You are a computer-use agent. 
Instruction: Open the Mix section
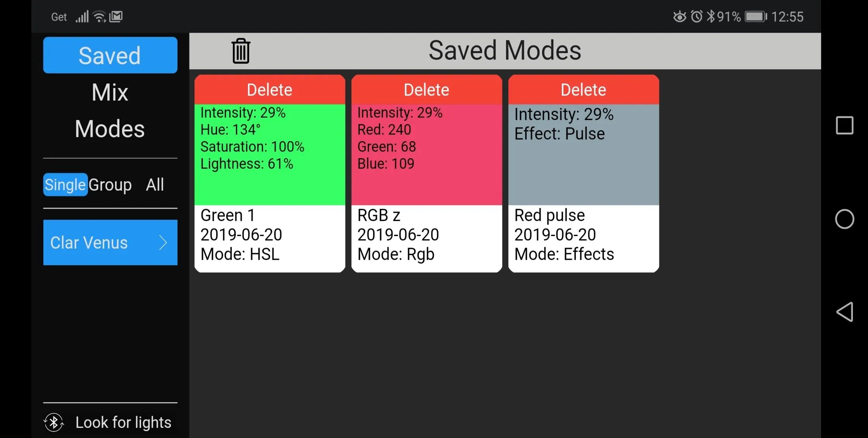click(110, 91)
